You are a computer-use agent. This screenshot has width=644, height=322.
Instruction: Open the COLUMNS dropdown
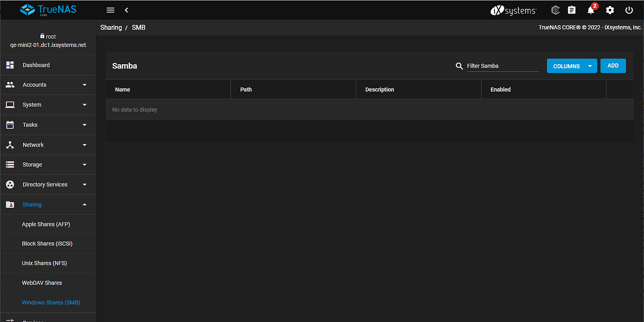pos(571,66)
